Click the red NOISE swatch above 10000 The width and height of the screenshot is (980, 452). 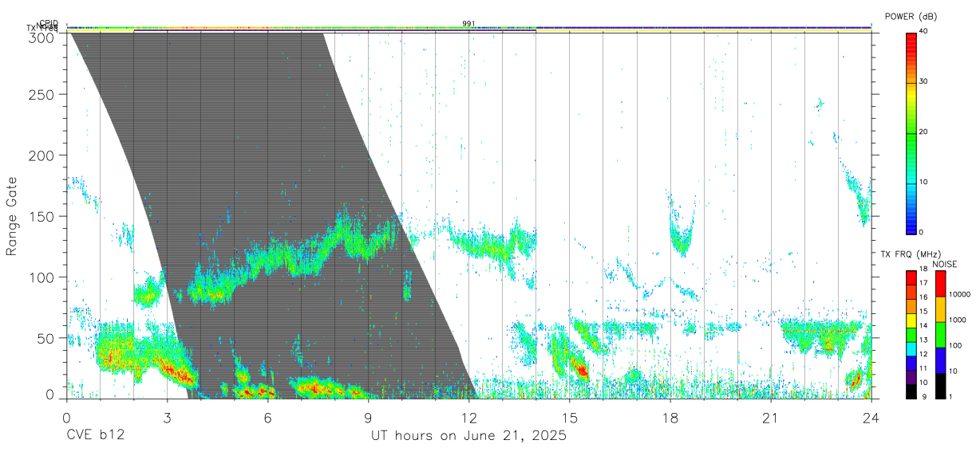(941, 284)
